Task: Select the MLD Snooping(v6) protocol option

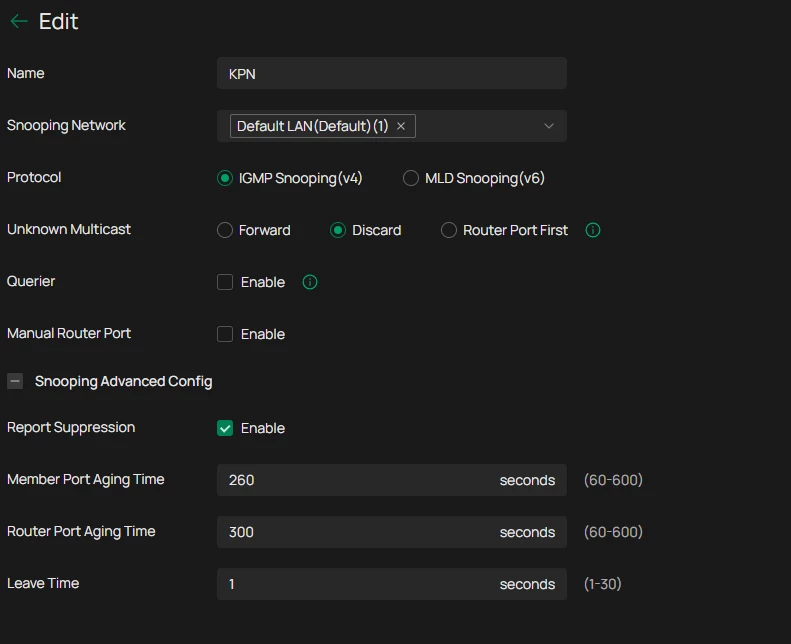Action: tap(411, 178)
